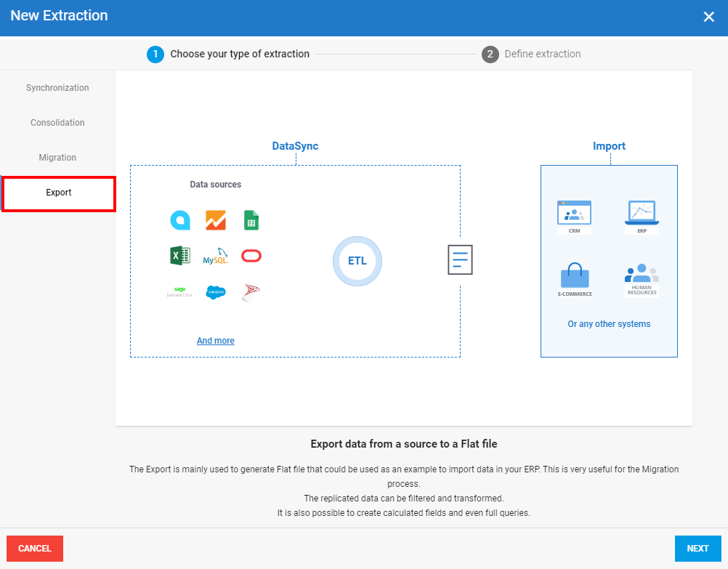The height and width of the screenshot is (569, 728).
Task: Click the SQL Server logo icon
Action: click(x=251, y=292)
